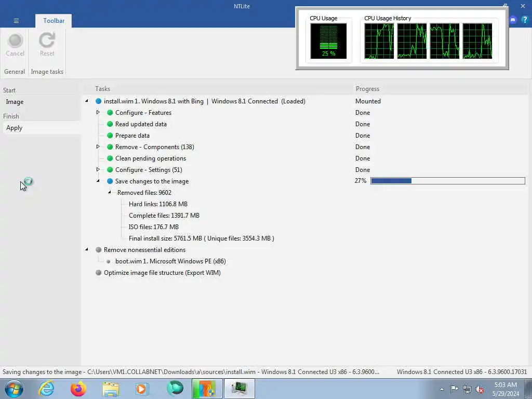The width and height of the screenshot is (532, 399).
Task: Click the last CPU Usage History graph
Action: point(477,41)
